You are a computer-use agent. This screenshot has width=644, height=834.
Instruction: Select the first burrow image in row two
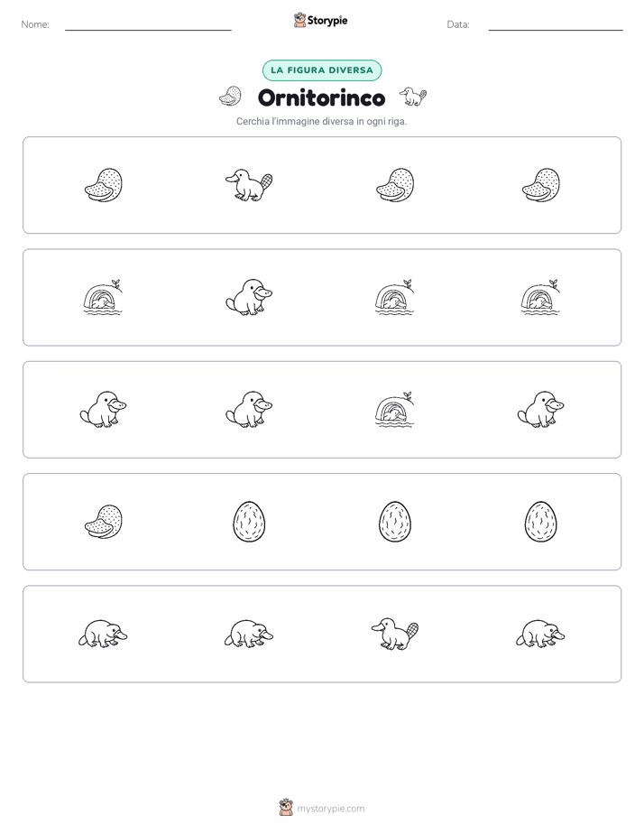point(104,297)
